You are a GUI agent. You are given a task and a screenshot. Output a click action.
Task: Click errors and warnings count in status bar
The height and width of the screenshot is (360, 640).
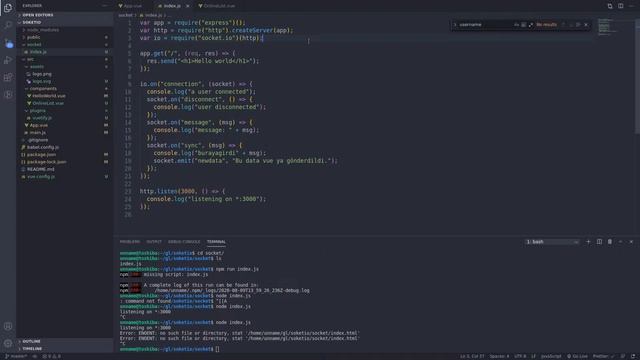pyautogui.click(x=52, y=356)
